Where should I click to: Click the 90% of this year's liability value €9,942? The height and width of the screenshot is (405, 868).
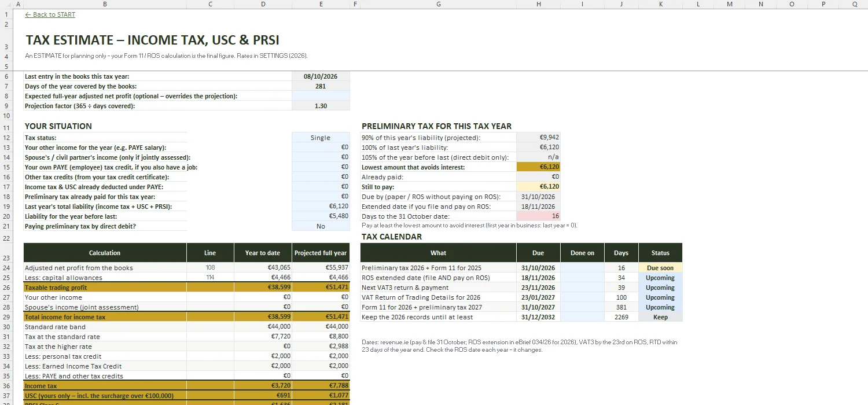(538, 138)
